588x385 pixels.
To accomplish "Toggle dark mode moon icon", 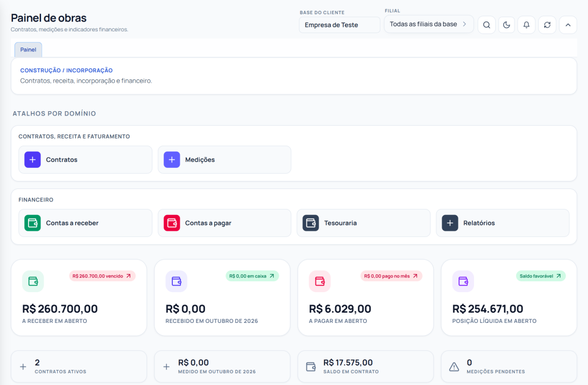I will (x=506, y=25).
